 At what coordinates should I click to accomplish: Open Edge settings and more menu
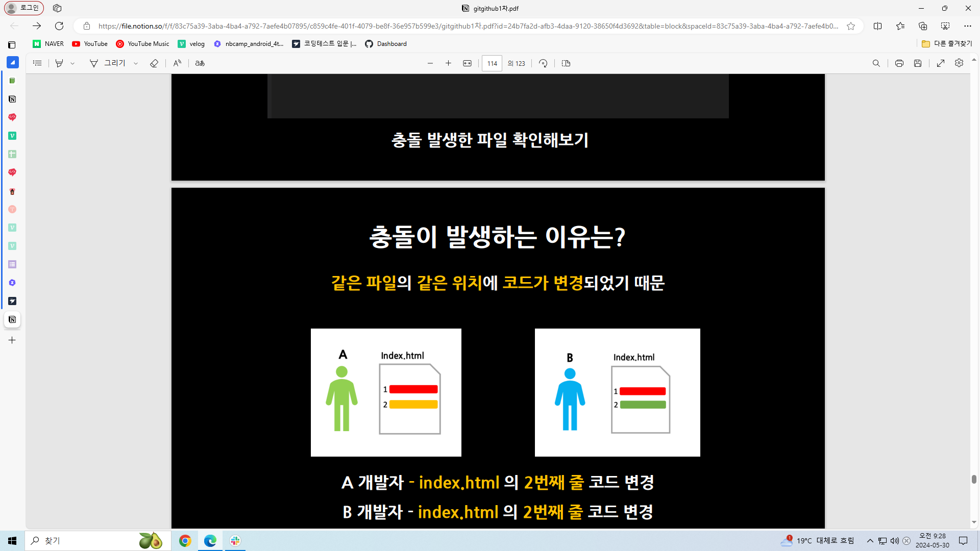click(968, 26)
